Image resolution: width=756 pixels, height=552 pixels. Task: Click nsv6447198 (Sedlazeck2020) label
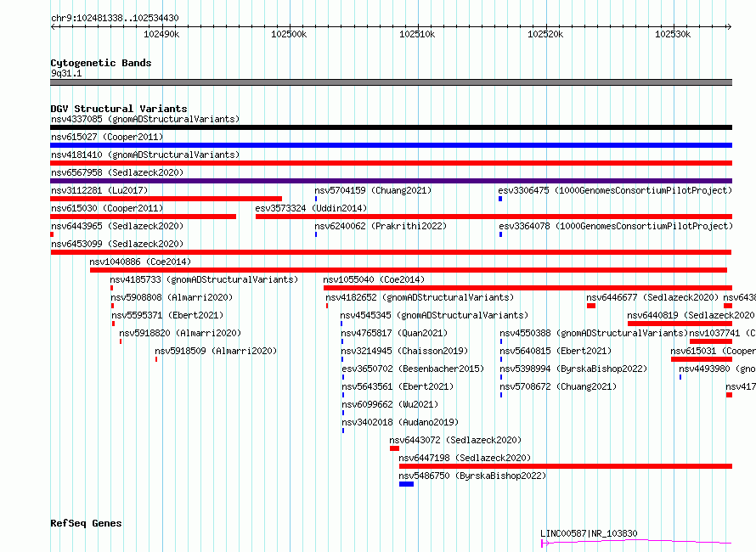pos(465,458)
